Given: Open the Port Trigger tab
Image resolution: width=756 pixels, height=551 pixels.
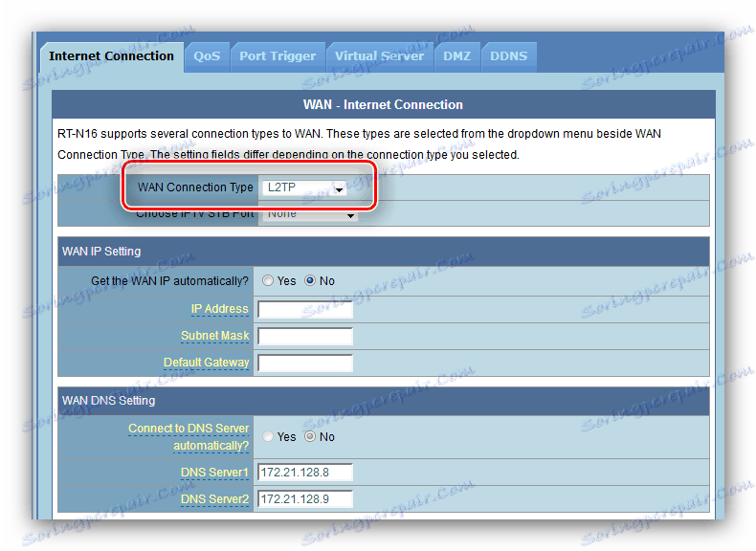Looking at the screenshot, I should click(278, 56).
